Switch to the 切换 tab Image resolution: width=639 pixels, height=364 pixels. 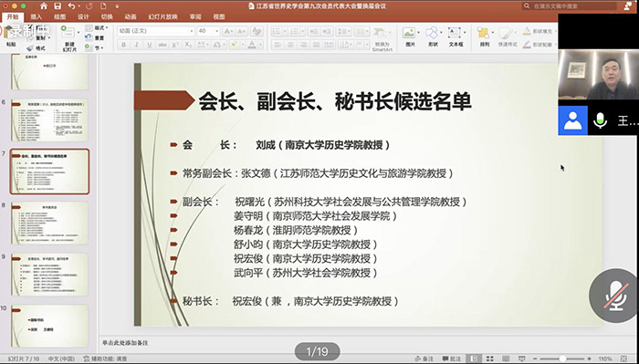pyautogui.click(x=107, y=16)
